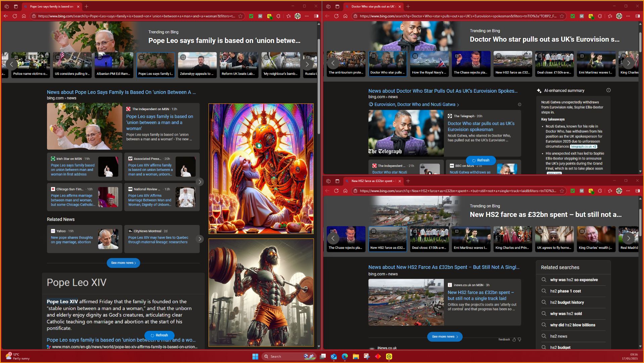
Task: Expand more Pope Leo news cards with arrow
Action: pos(200,182)
